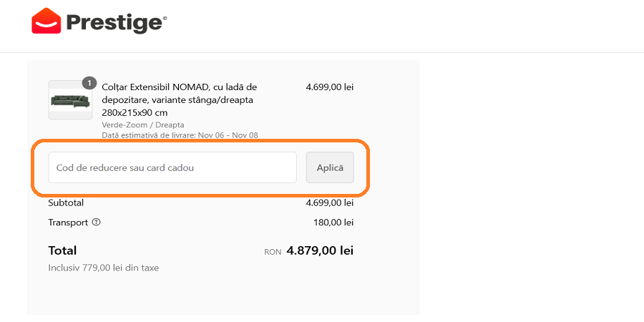Click the Verde-Zoom / Dreapta variant text

pyautogui.click(x=143, y=125)
